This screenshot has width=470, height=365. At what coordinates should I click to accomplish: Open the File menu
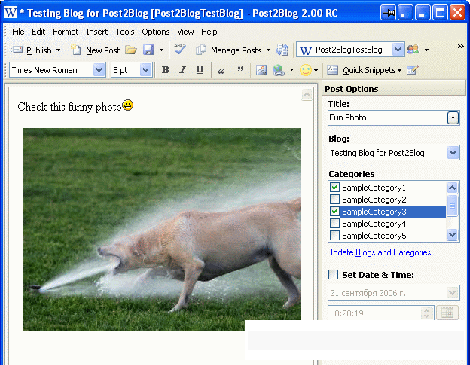[x=18, y=32]
